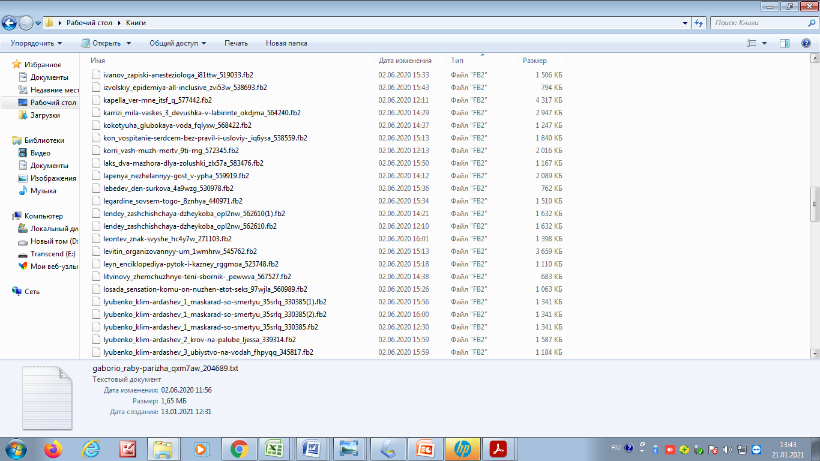Sort by Дата изменения column header
Screen dimensions: 820x461
click(x=404, y=61)
